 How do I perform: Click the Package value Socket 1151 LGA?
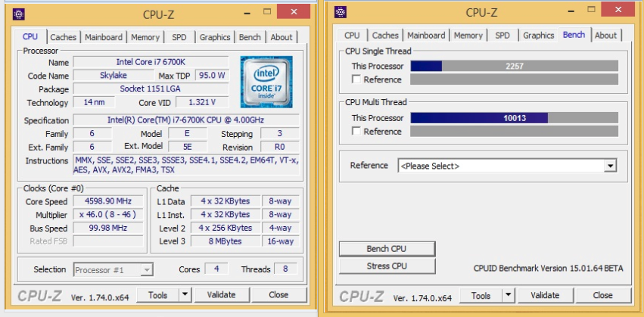pyautogui.click(x=151, y=89)
